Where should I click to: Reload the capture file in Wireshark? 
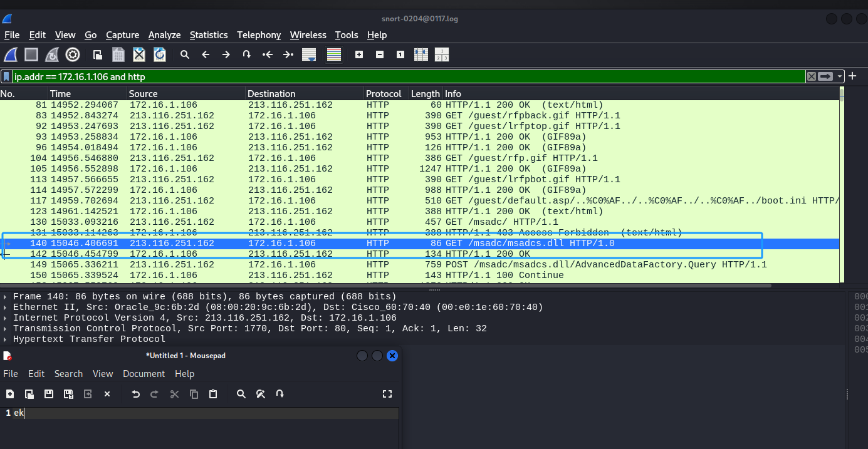coord(160,54)
